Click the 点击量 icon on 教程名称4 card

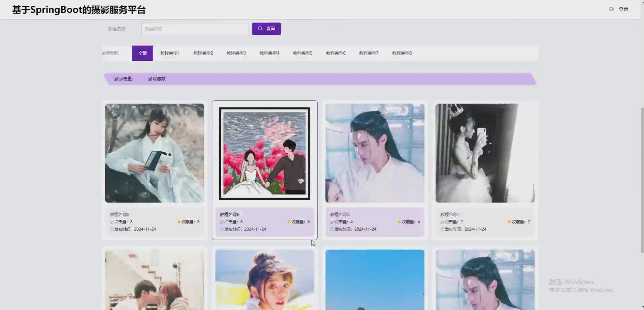click(x=332, y=222)
